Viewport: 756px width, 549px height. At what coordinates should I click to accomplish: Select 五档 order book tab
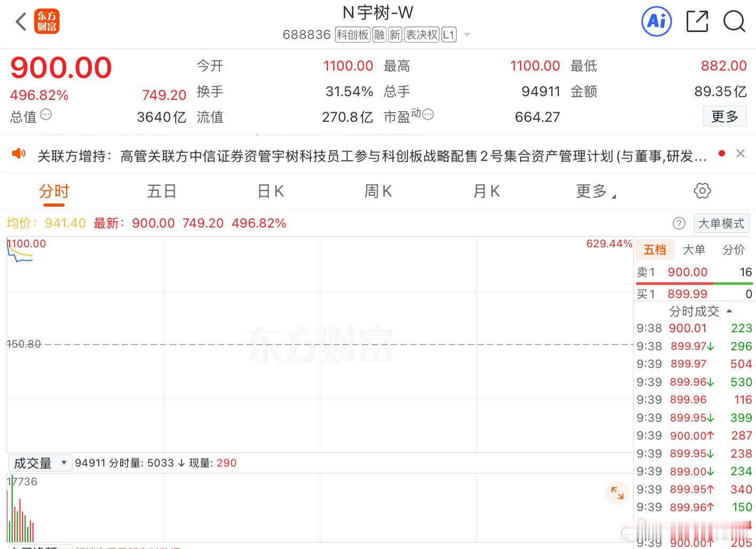click(x=655, y=249)
